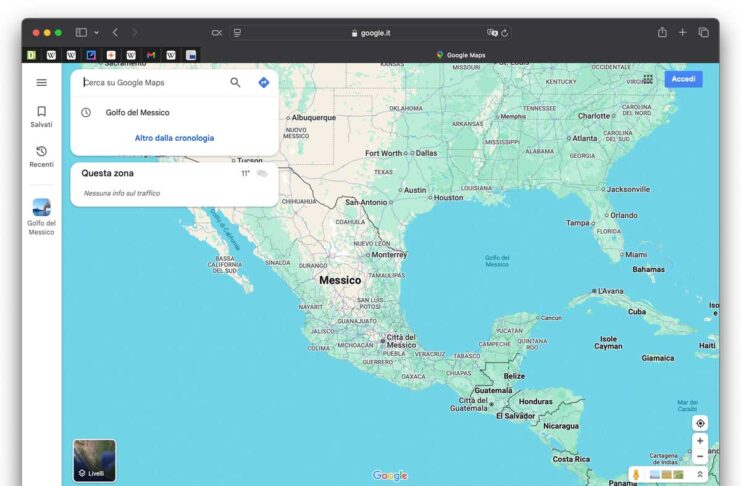Click the light blue imagery thumbnail

click(655, 474)
